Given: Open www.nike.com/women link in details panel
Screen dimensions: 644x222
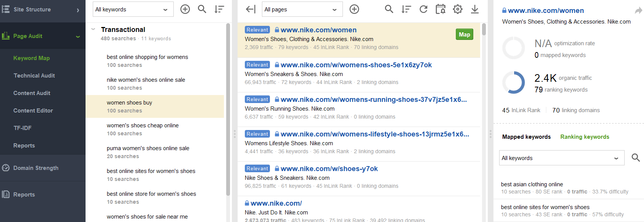Looking at the screenshot, I should (546, 11).
